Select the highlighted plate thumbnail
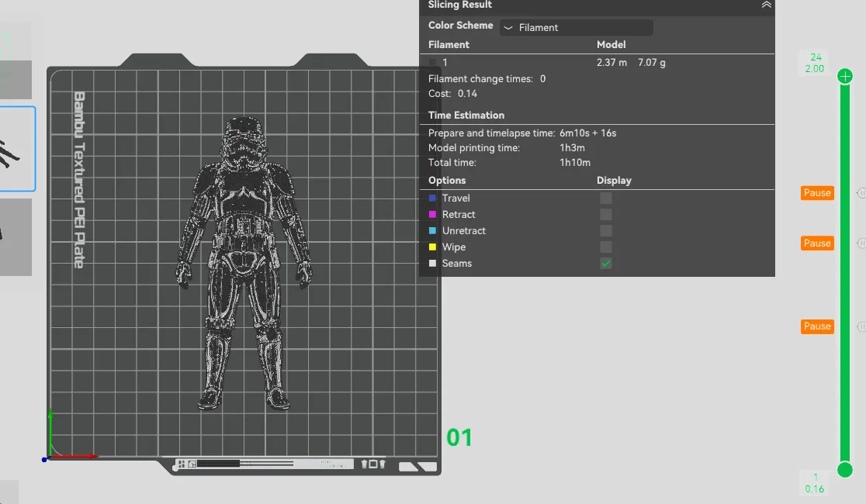This screenshot has height=504, width=866. pos(17,149)
